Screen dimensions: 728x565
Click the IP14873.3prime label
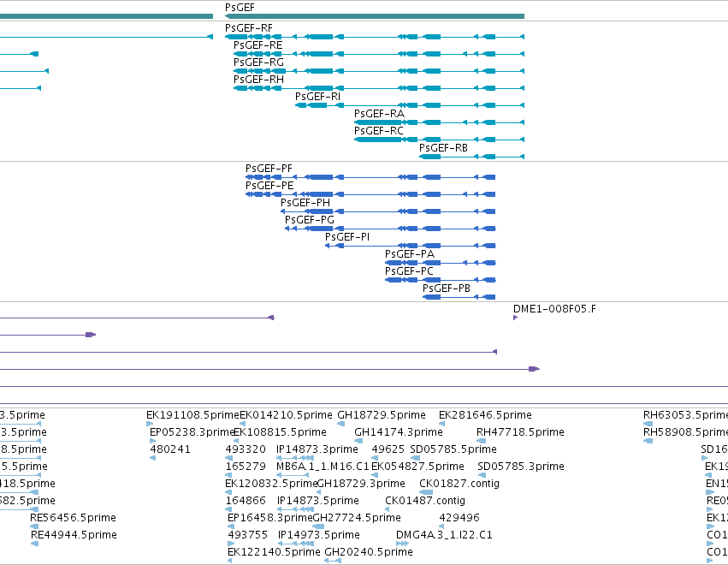[x=317, y=449]
